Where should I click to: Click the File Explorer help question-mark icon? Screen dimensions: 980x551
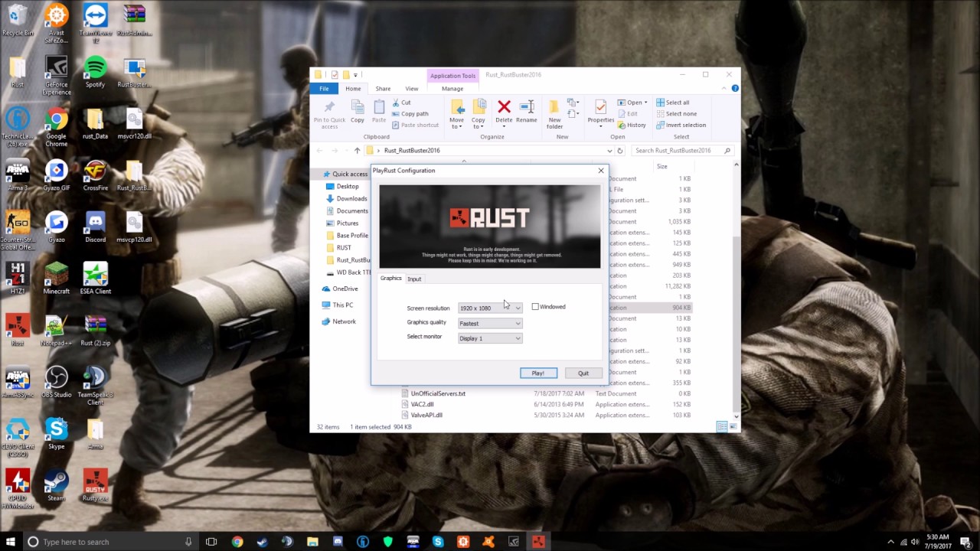tap(735, 89)
